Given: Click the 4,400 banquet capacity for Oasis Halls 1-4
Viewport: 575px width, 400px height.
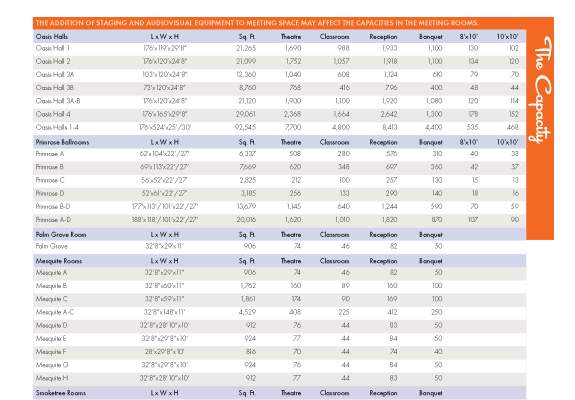Looking at the screenshot, I should pos(434,127).
